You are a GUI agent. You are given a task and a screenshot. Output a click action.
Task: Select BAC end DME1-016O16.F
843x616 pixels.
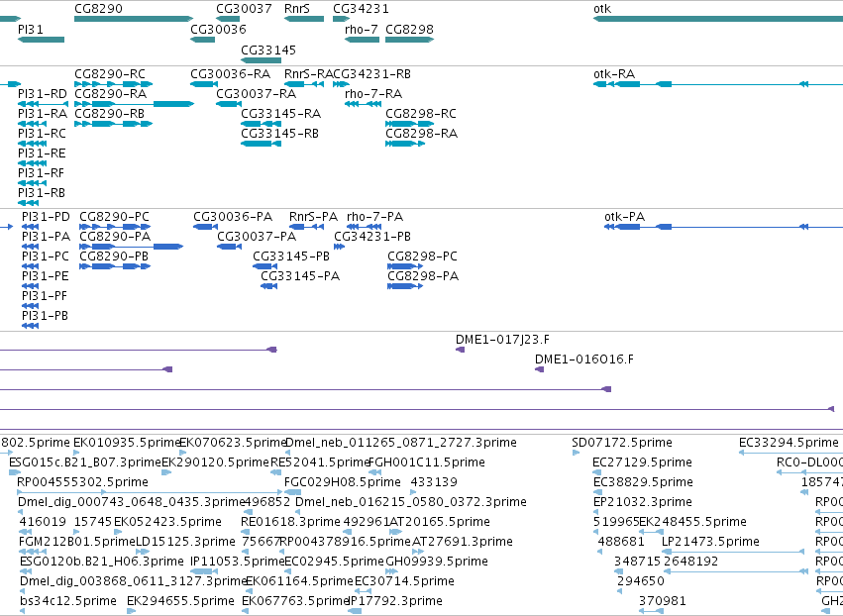(x=584, y=359)
